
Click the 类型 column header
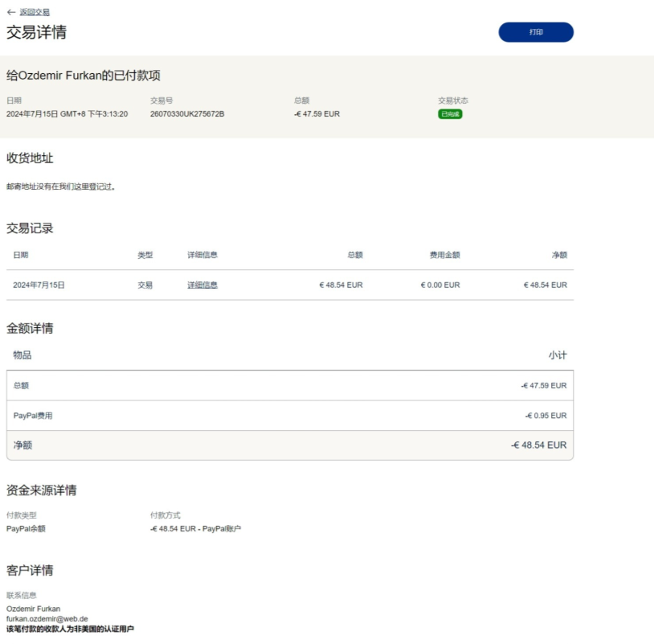click(x=145, y=255)
